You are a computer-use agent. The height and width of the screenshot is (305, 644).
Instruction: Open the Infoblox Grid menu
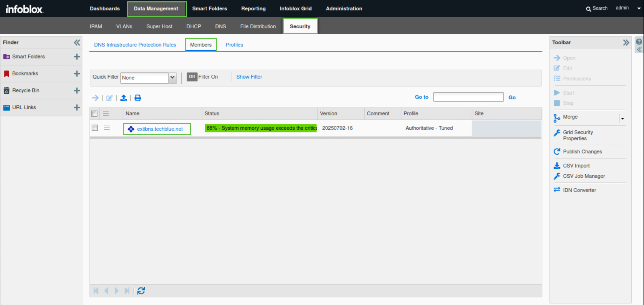296,8
